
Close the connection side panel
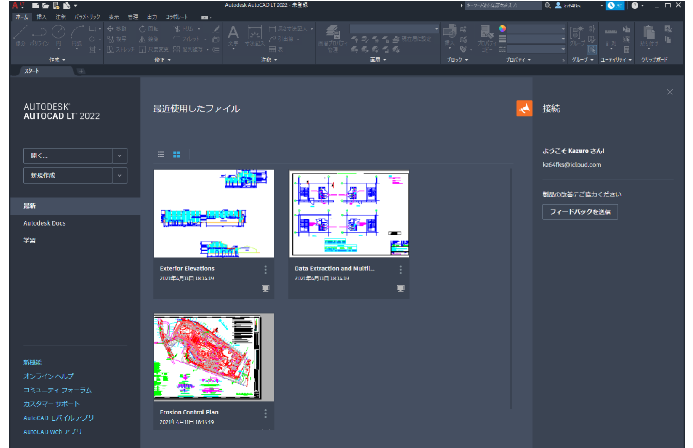(x=669, y=92)
